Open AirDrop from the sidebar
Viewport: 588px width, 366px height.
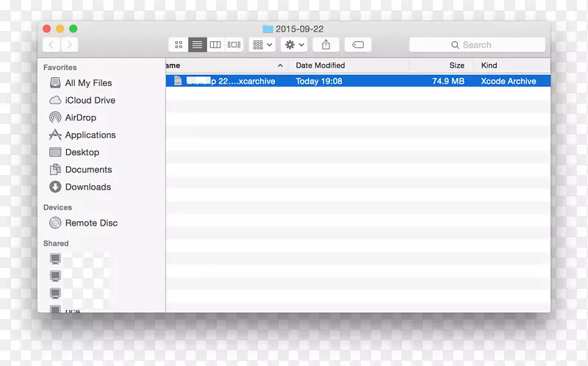click(80, 118)
